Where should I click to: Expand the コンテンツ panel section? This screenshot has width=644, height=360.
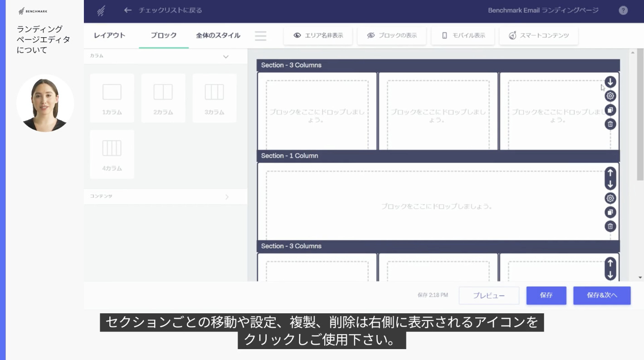click(x=227, y=197)
